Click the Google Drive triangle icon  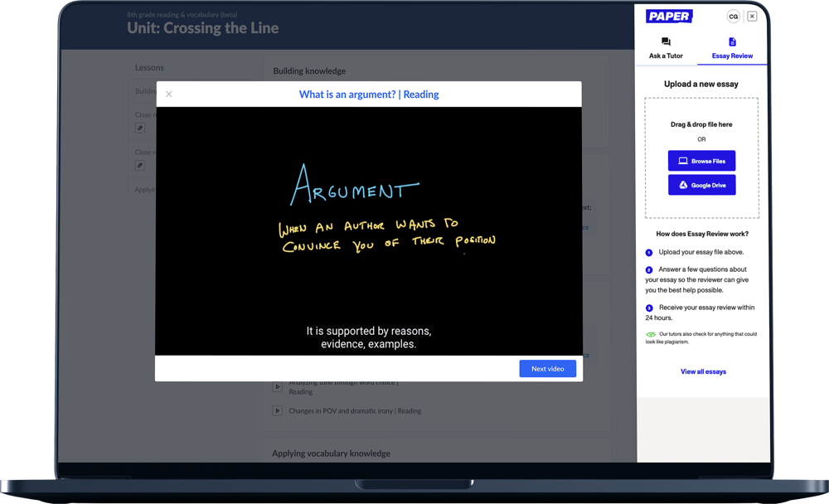[x=682, y=184]
